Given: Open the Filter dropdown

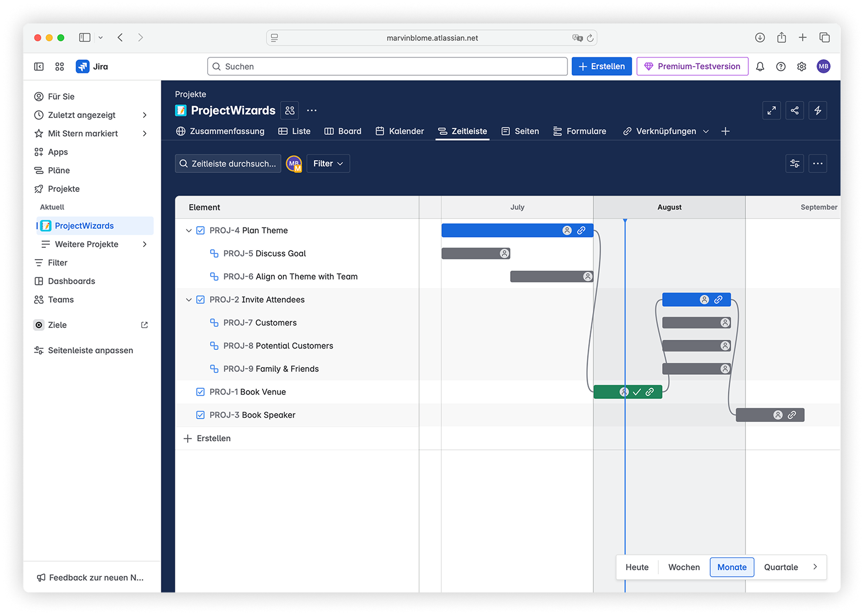Looking at the screenshot, I should point(328,163).
